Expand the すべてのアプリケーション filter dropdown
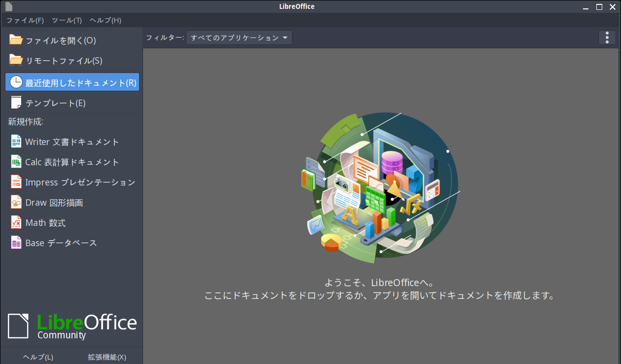The image size is (621, 364). pyautogui.click(x=239, y=37)
